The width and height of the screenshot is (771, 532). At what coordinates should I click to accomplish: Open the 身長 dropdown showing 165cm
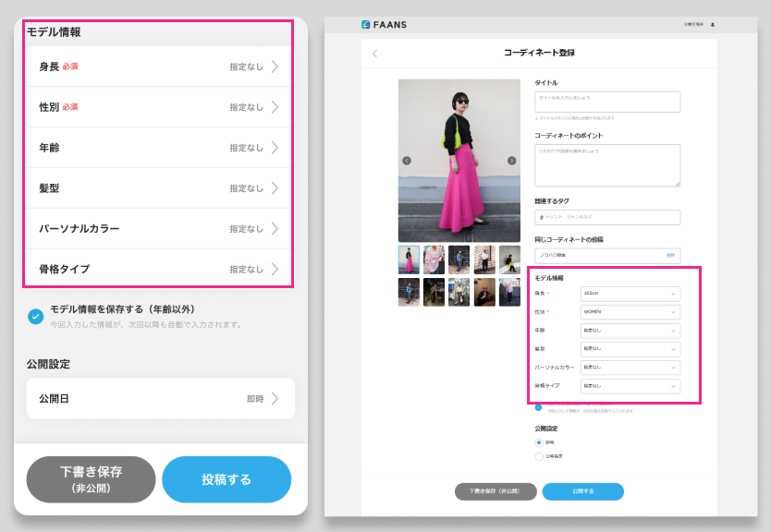pos(630,294)
